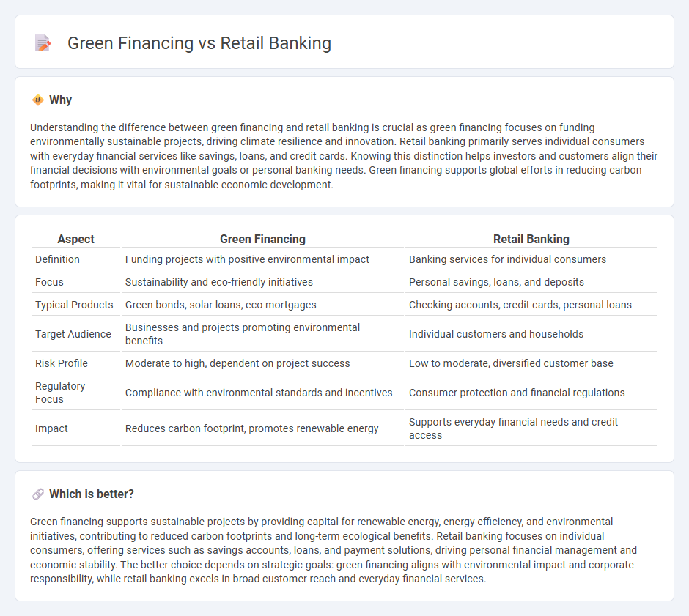Select the 'Definition' row label

[x=57, y=259]
